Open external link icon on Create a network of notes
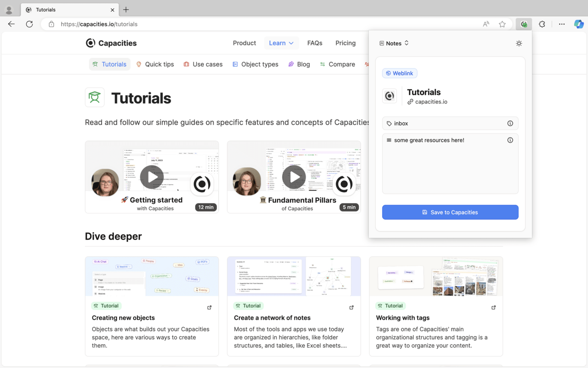This screenshot has height=368, width=588. [x=351, y=308]
